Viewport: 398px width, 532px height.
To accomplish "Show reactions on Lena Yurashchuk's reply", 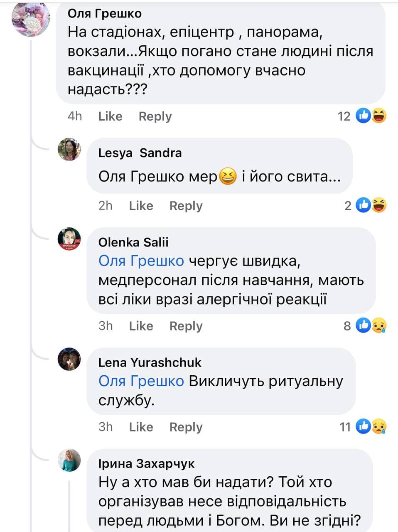I will 371,426.
